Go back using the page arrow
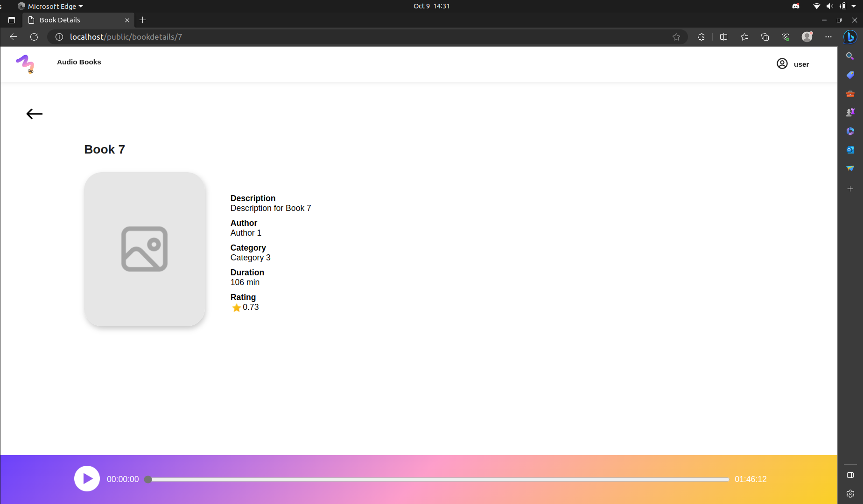Image resolution: width=863 pixels, height=504 pixels. [35, 114]
